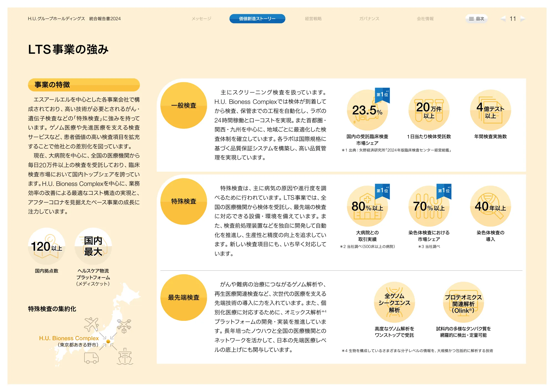Screen dimensions: 554x392
Task: Click the 大病院との取引実績 caption
Action: click(367, 236)
